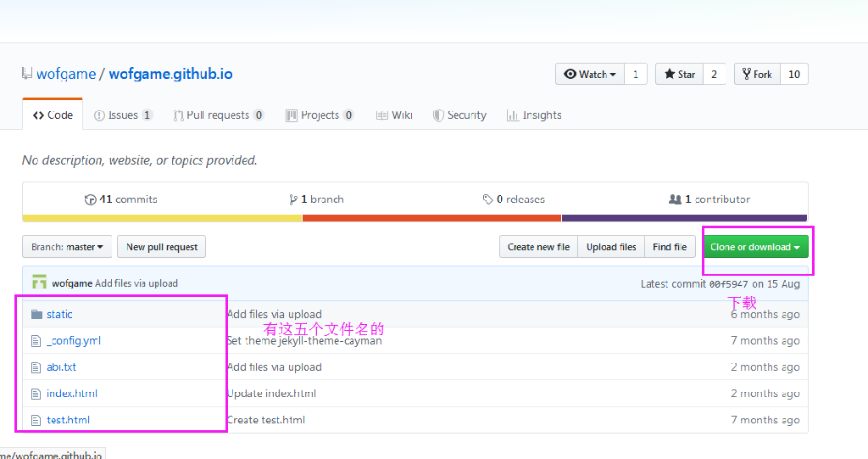The image size is (868, 459).
Task: Open the _config.yml file
Action: coord(74,341)
